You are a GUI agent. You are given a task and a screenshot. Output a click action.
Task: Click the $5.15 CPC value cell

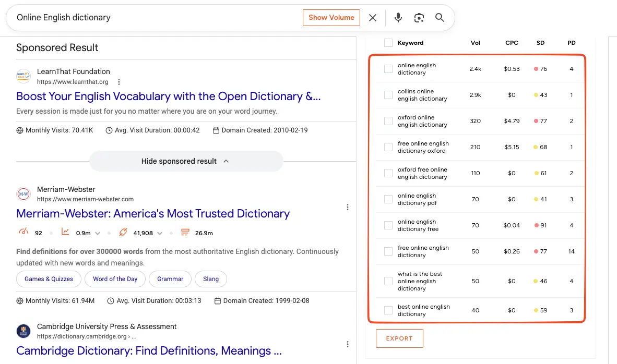(x=512, y=147)
